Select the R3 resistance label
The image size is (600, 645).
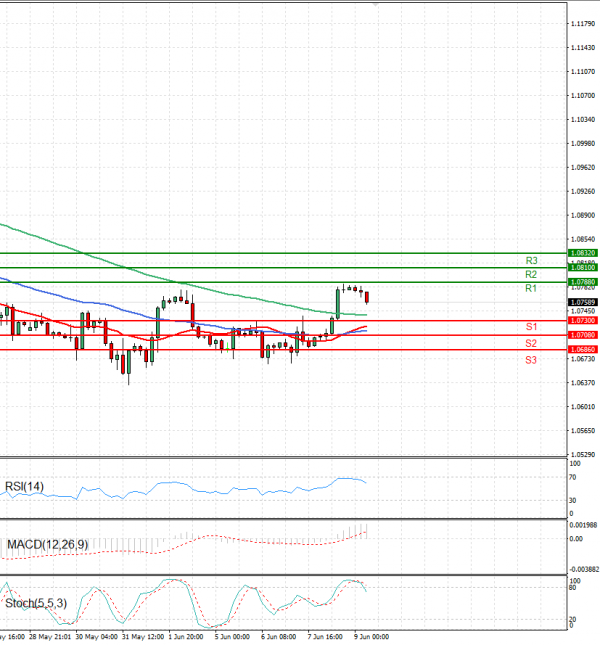click(531, 261)
